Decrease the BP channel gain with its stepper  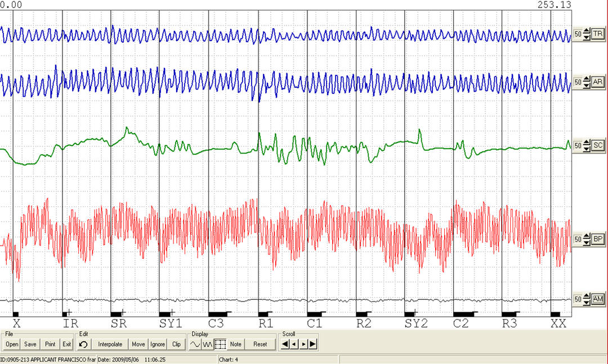click(586, 242)
